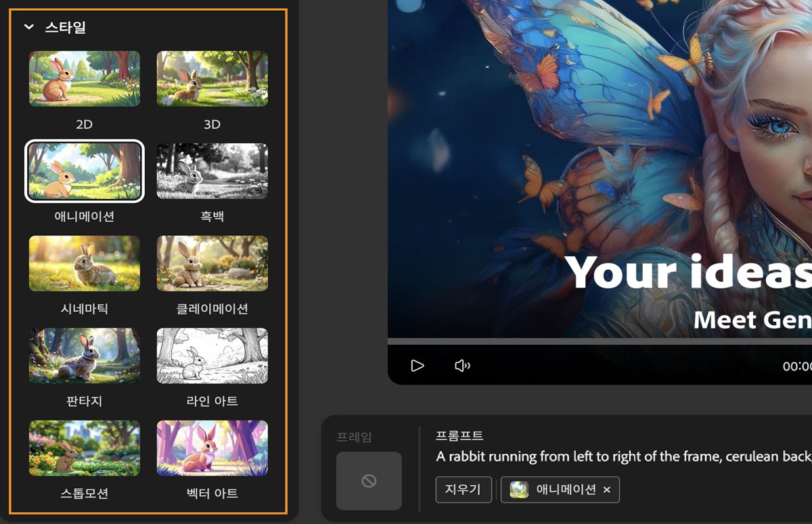Click the 애니메이션 style chip
812x524 pixels.
pyautogui.click(x=560, y=490)
